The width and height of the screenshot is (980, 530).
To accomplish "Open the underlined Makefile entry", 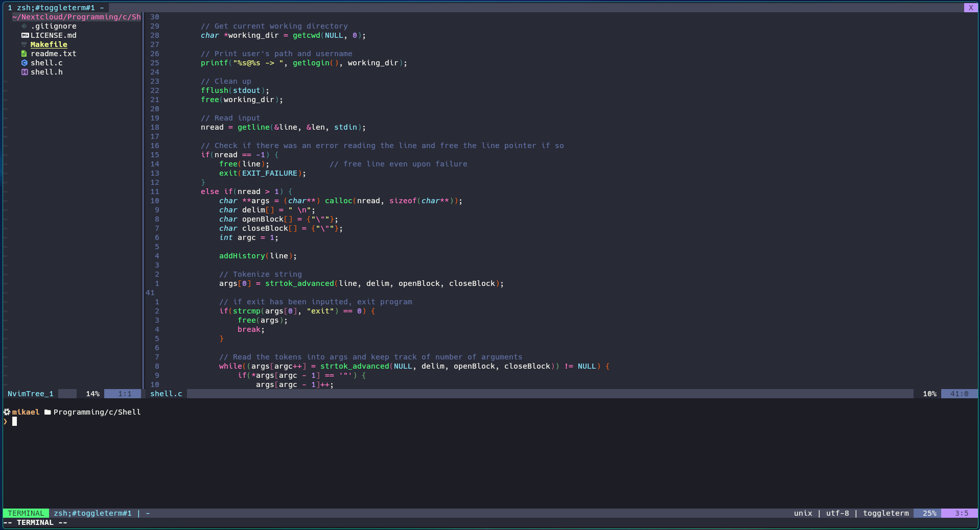I will [49, 44].
